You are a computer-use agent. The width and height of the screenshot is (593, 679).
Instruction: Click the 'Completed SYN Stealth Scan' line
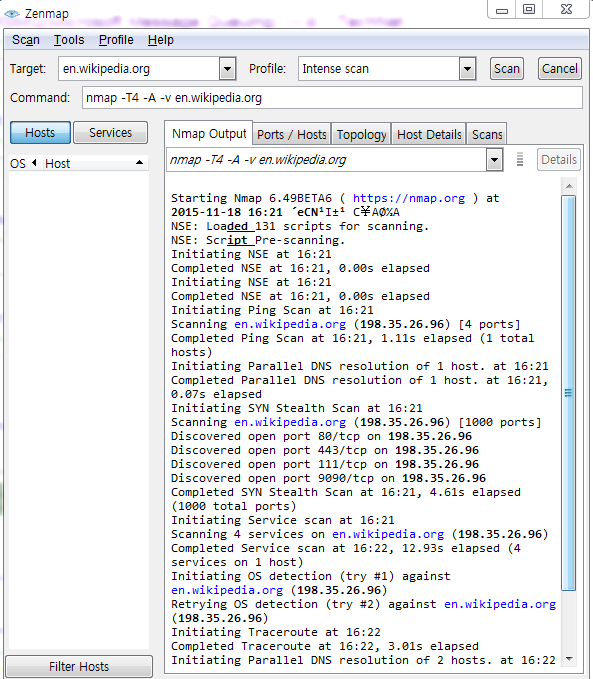[x=346, y=499]
